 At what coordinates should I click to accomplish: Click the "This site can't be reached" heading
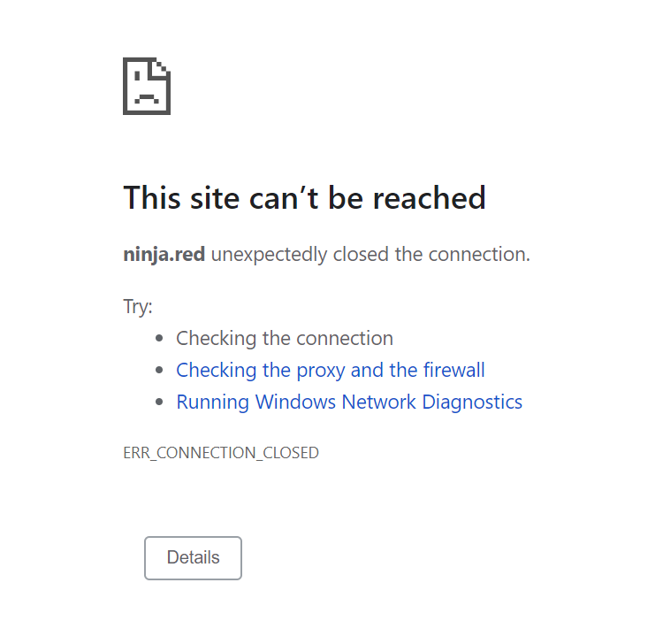coord(304,197)
